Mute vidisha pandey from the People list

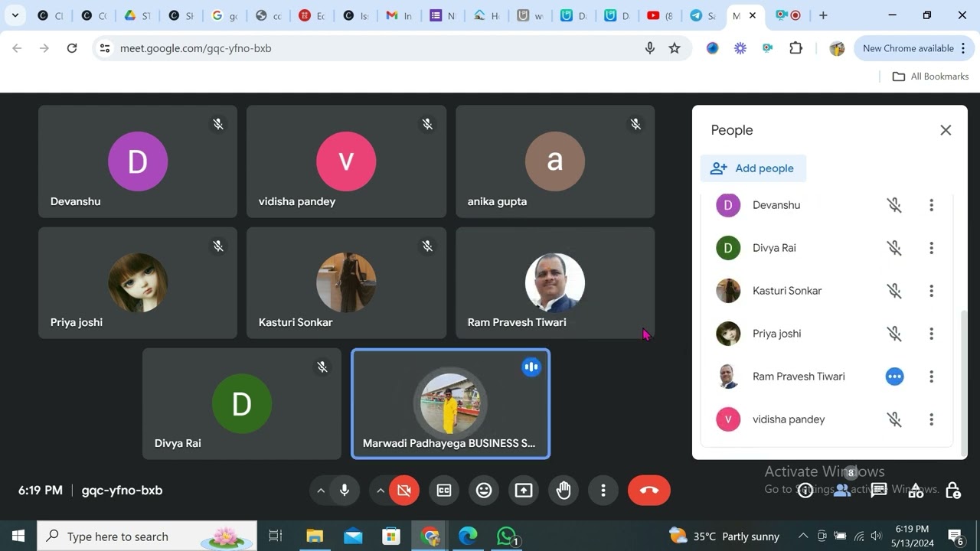pos(894,419)
